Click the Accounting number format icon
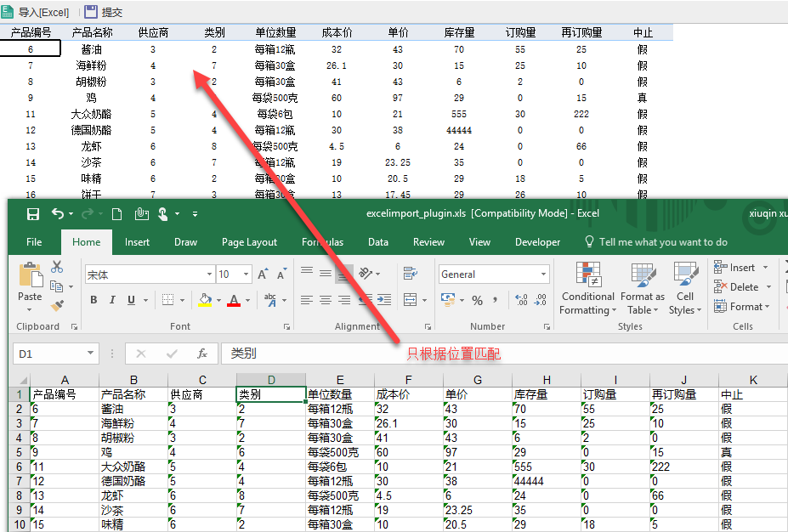 point(447,299)
